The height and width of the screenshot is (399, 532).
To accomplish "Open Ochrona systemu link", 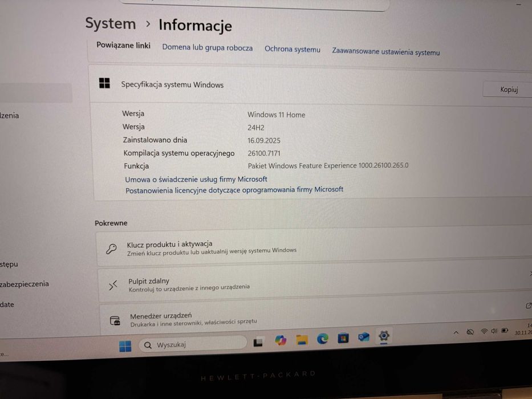I will [293, 49].
